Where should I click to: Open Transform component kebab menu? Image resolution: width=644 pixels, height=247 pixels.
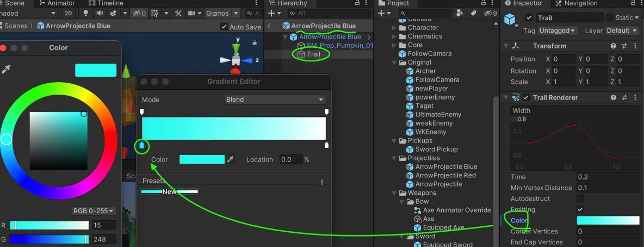click(635, 46)
